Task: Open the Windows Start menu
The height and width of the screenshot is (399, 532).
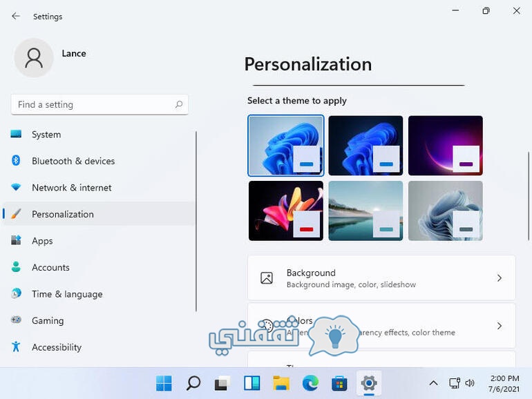Action: pos(164,383)
